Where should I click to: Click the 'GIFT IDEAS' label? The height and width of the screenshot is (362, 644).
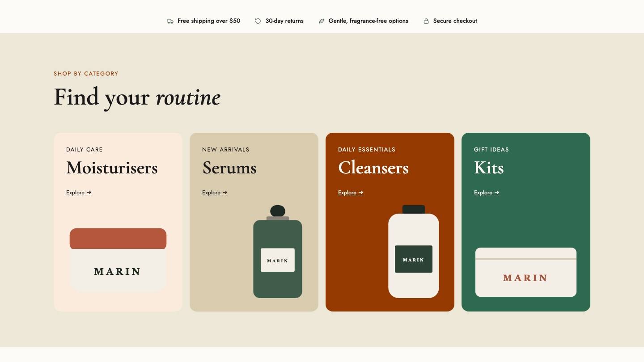[491, 150]
